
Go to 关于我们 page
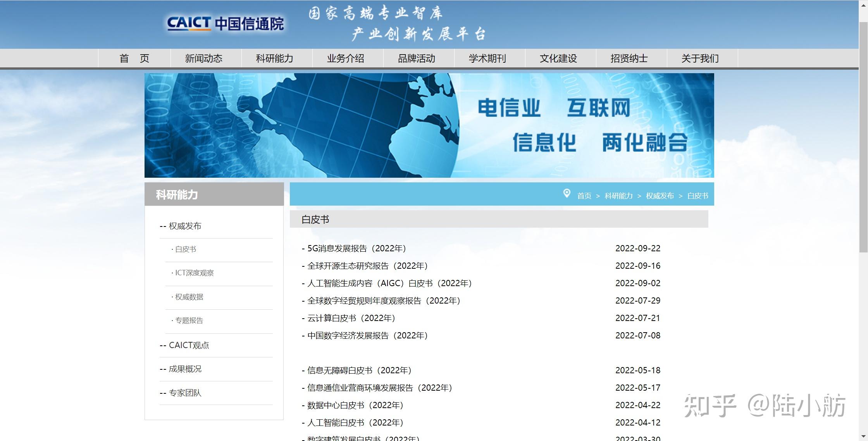coord(700,58)
